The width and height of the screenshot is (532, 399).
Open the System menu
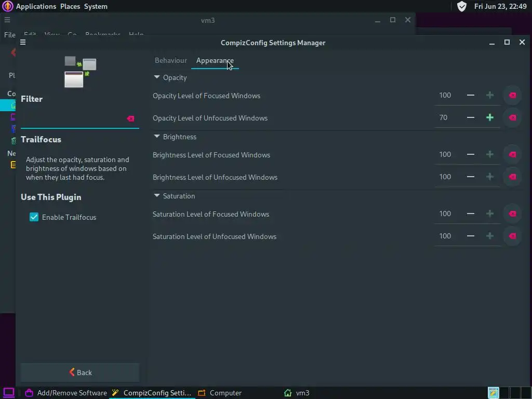(96, 6)
